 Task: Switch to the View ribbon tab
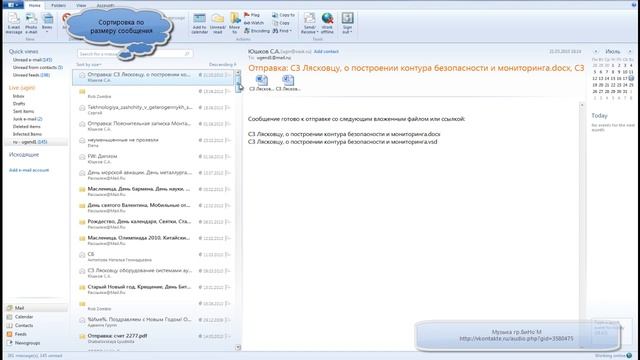point(81,5)
